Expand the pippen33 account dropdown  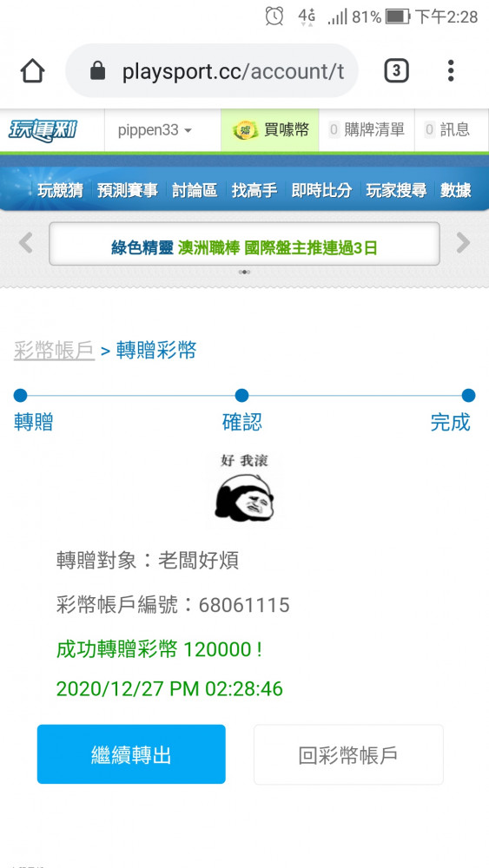[x=155, y=131]
